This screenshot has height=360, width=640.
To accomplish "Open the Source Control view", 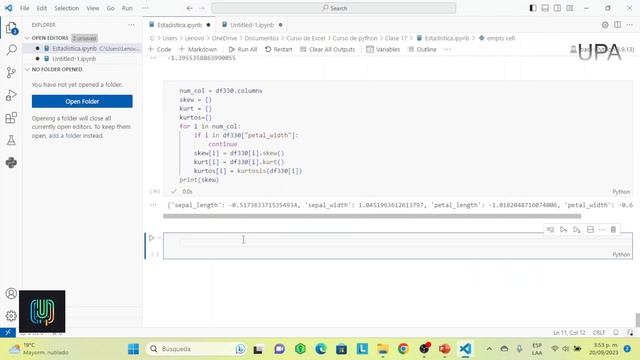I will tap(11, 73).
